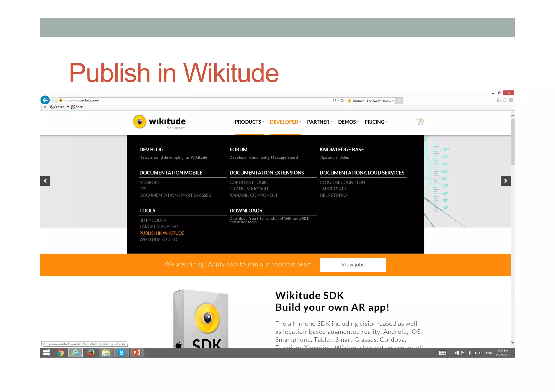This screenshot has width=555, height=392.
Task: Open favorites star icon
Action: (x=505, y=100)
